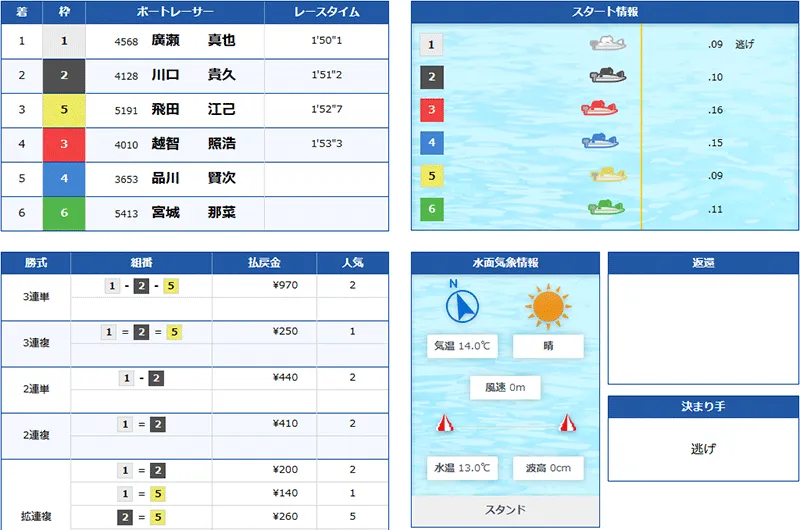The height and width of the screenshot is (530, 800).
Task: Click the 2連複 bet type label
Action: [x=36, y=435]
